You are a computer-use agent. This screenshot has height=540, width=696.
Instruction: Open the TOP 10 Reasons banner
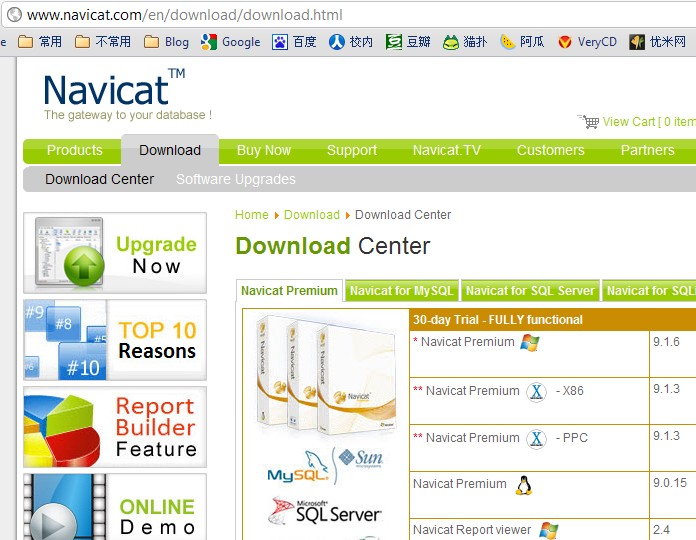tap(115, 340)
